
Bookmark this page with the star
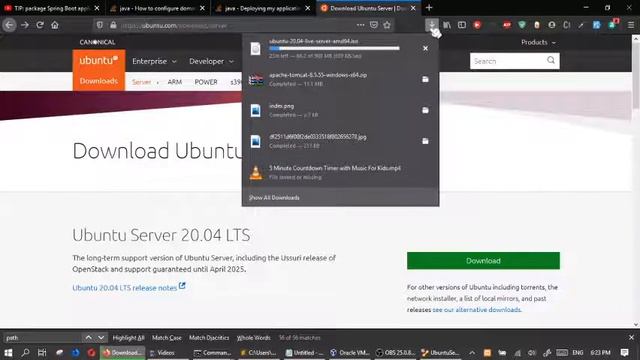[x=387, y=25]
